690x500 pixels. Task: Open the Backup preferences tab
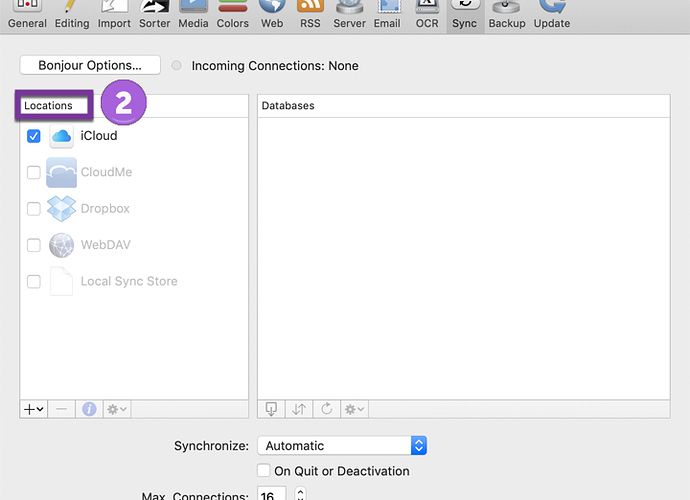pos(506,15)
